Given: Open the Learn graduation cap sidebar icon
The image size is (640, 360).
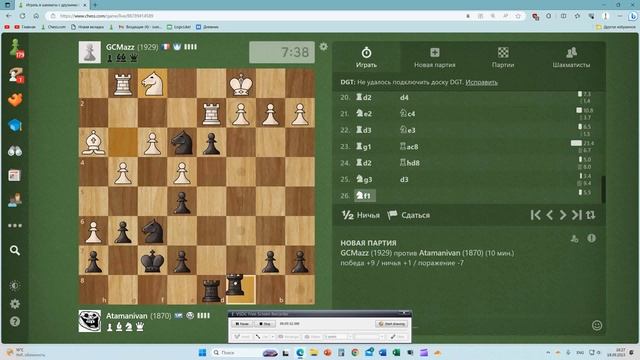Looking at the screenshot, I should [x=15, y=125].
